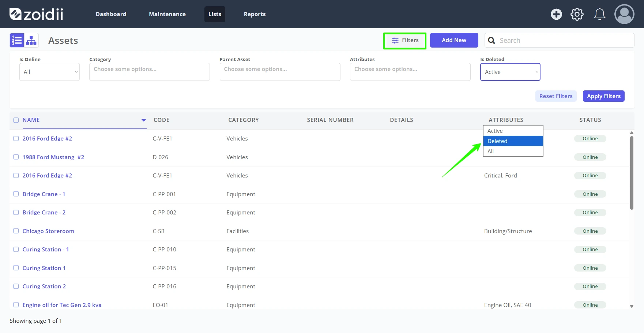Viewport: 644px width, 333px height.
Task: Click the zoidii logo
Action: [x=36, y=14]
